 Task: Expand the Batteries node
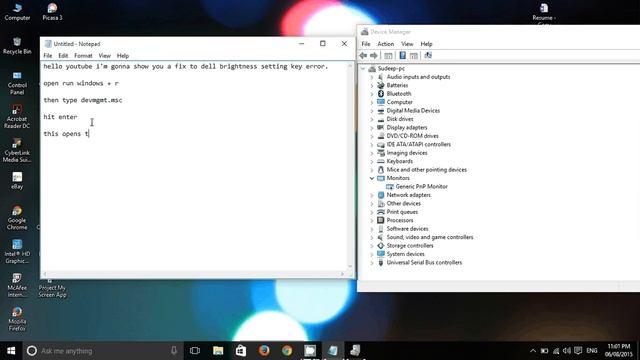pos(372,86)
